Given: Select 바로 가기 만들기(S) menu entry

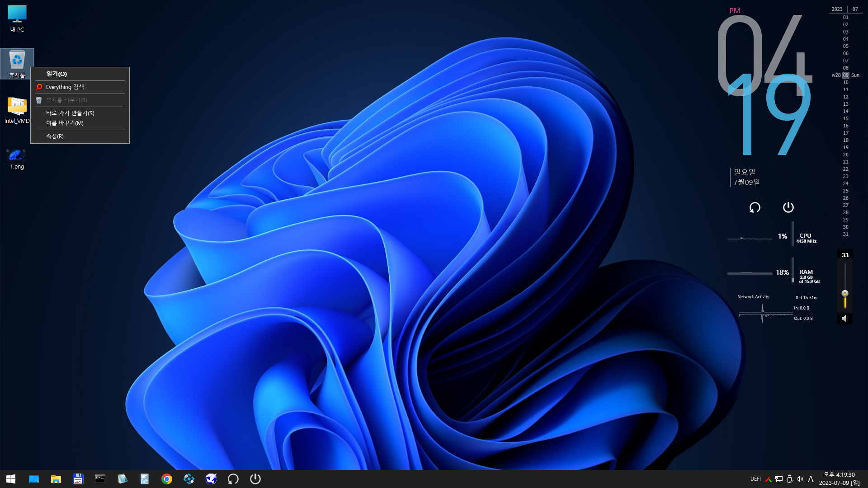Looking at the screenshot, I should click(80, 113).
